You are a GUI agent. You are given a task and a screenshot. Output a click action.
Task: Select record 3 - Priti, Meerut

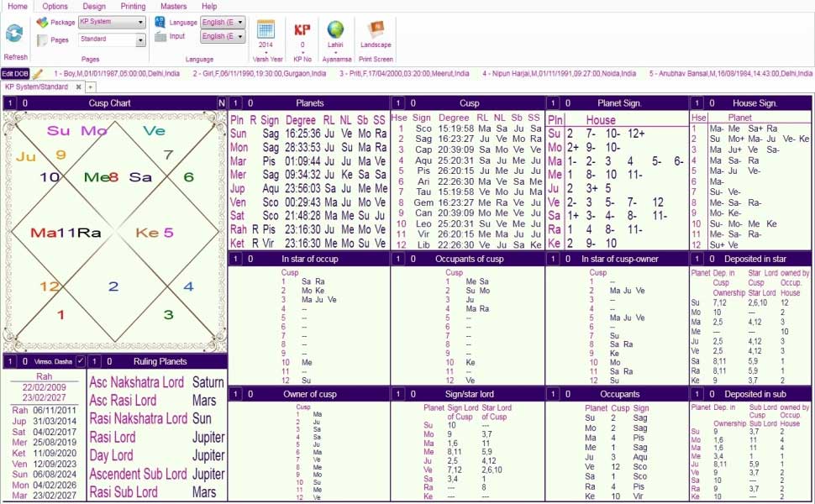404,74
